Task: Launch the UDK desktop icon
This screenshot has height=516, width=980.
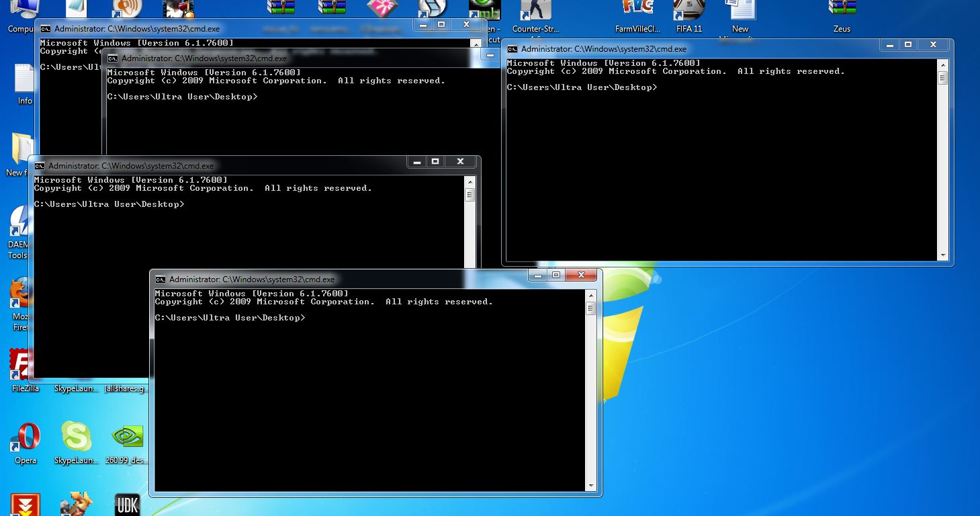Action: click(x=127, y=505)
